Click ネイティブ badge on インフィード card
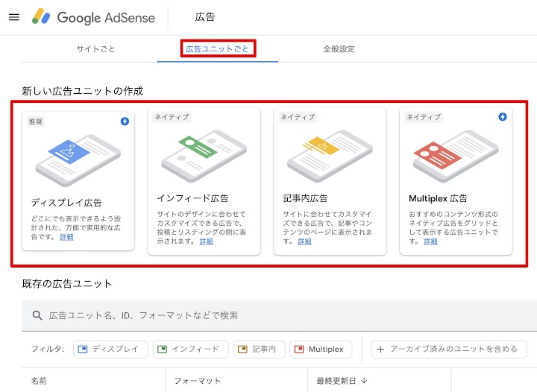This screenshot has height=392, width=537. [172, 117]
